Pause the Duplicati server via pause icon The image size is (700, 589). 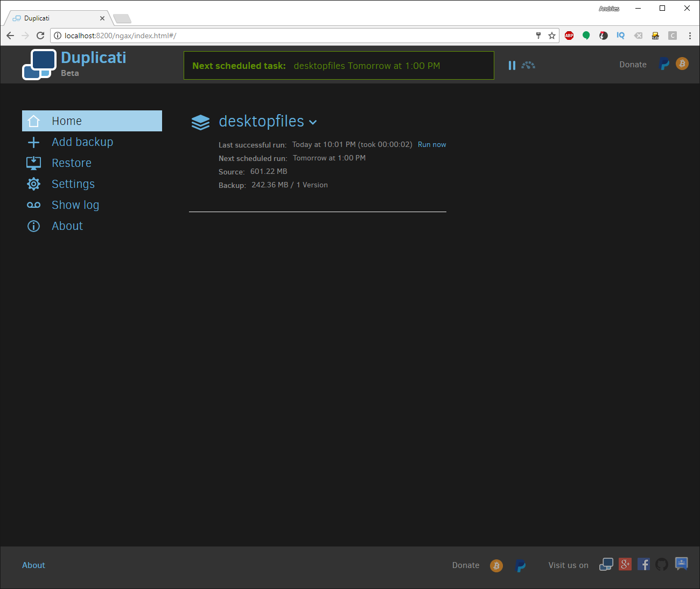coord(512,65)
